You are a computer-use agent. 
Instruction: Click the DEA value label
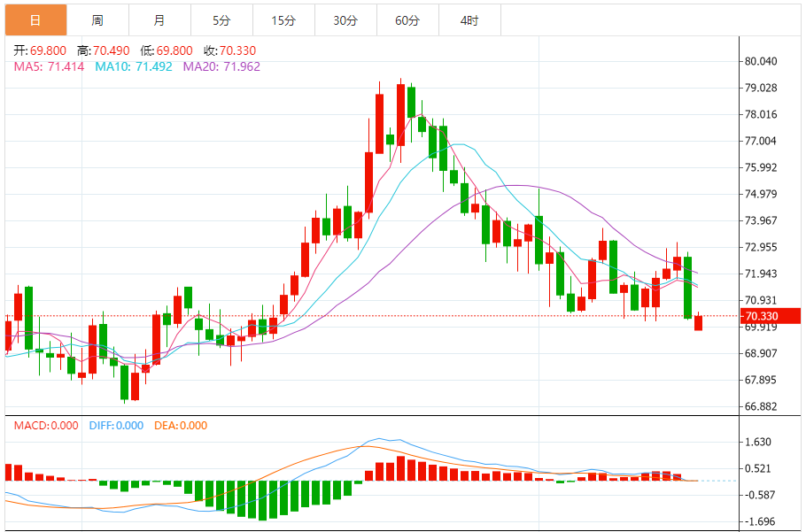181,426
